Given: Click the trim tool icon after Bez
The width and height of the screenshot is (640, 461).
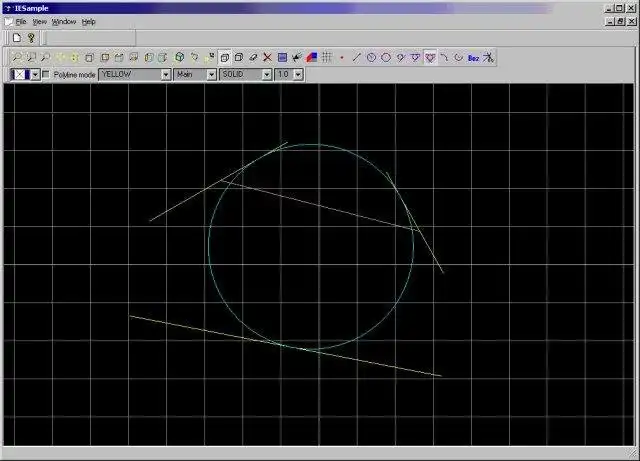Looking at the screenshot, I should tap(488, 58).
